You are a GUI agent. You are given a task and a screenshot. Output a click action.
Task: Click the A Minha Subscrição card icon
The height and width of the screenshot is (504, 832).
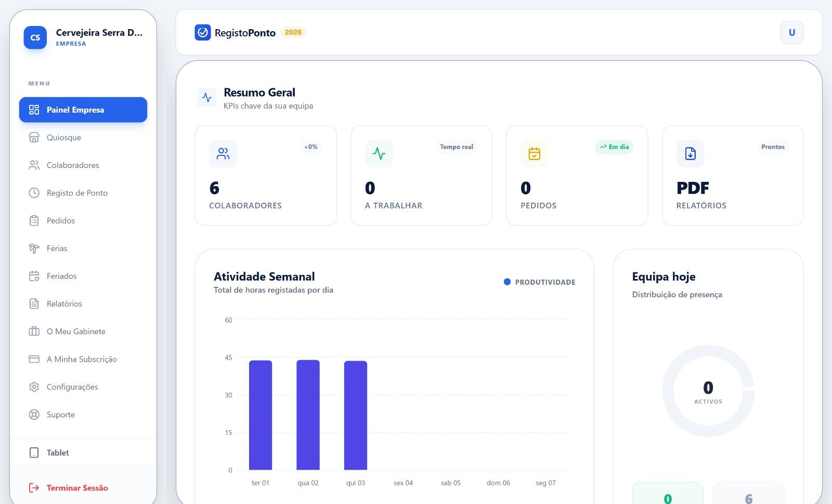pos(34,359)
